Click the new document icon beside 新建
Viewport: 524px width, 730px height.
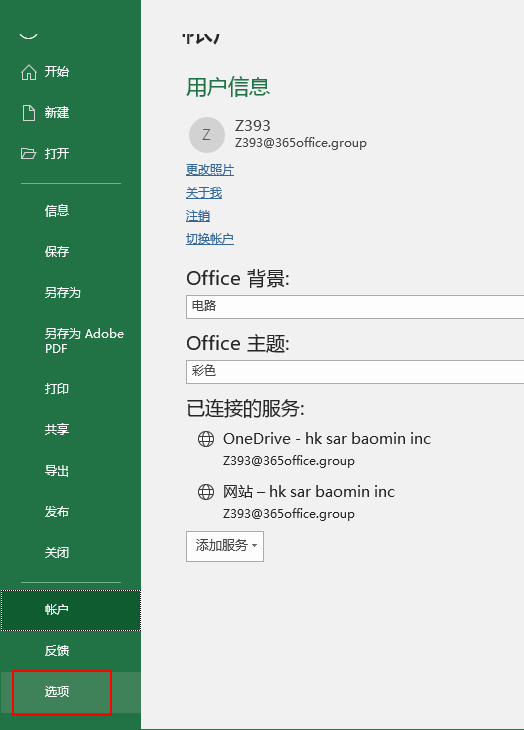(x=29, y=113)
